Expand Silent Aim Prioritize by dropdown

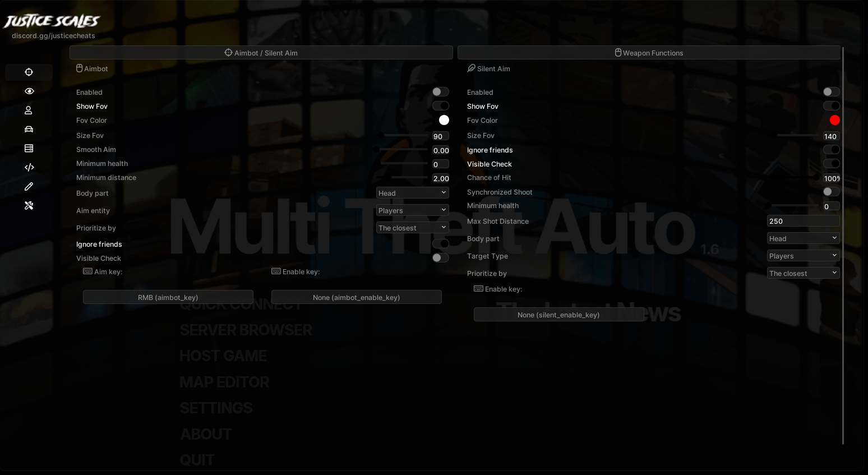tap(803, 273)
